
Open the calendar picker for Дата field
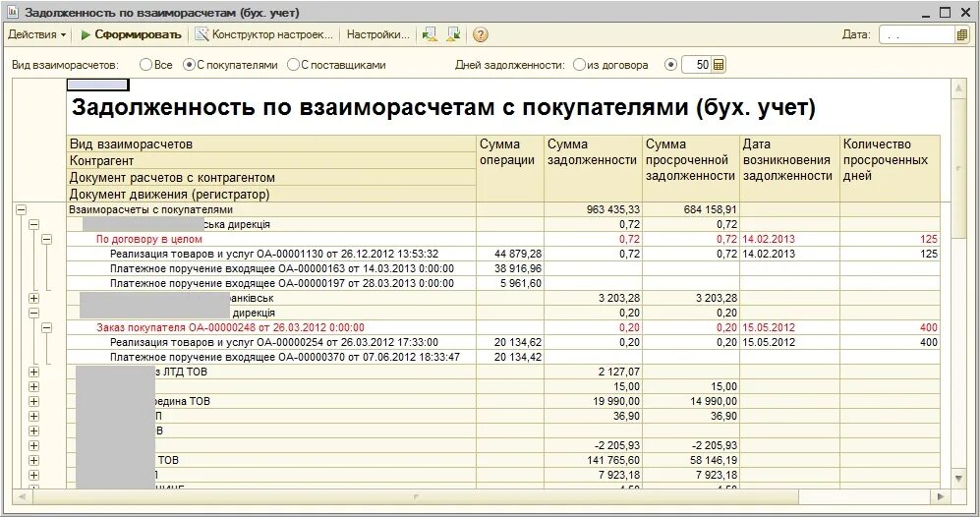pos(962,35)
